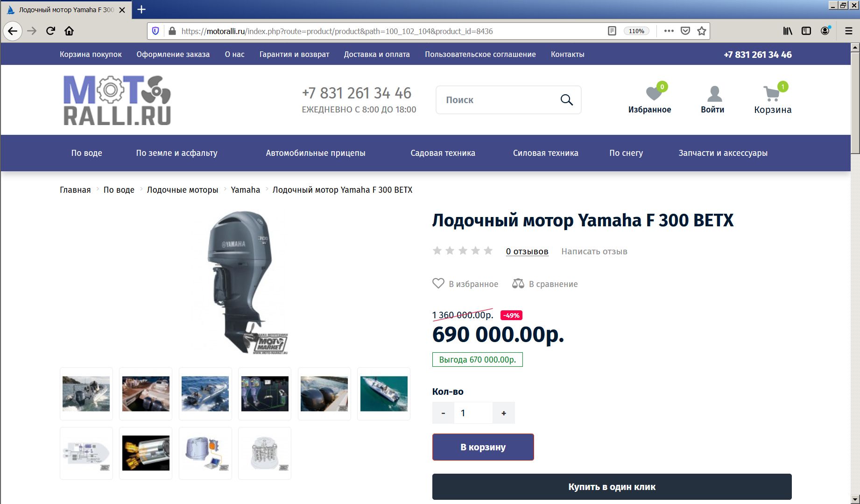
Task: Go to Главная breadcrumb
Action: pyautogui.click(x=75, y=190)
